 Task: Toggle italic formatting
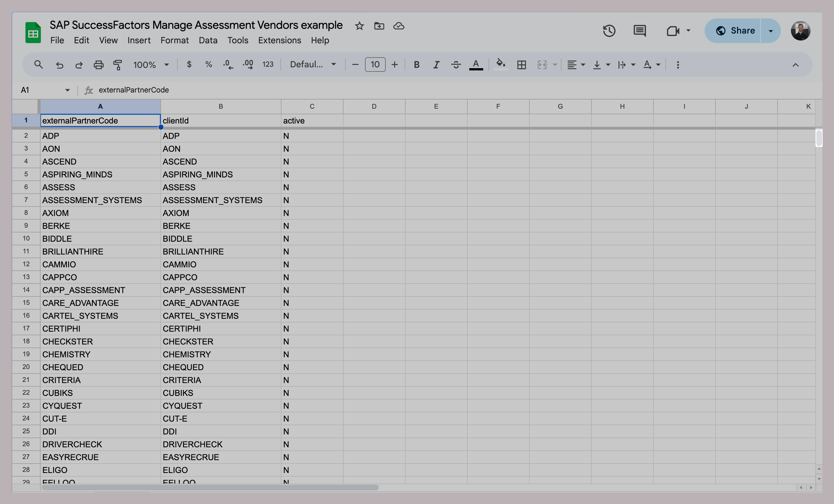pyautogui.click(x=436, y=65)
